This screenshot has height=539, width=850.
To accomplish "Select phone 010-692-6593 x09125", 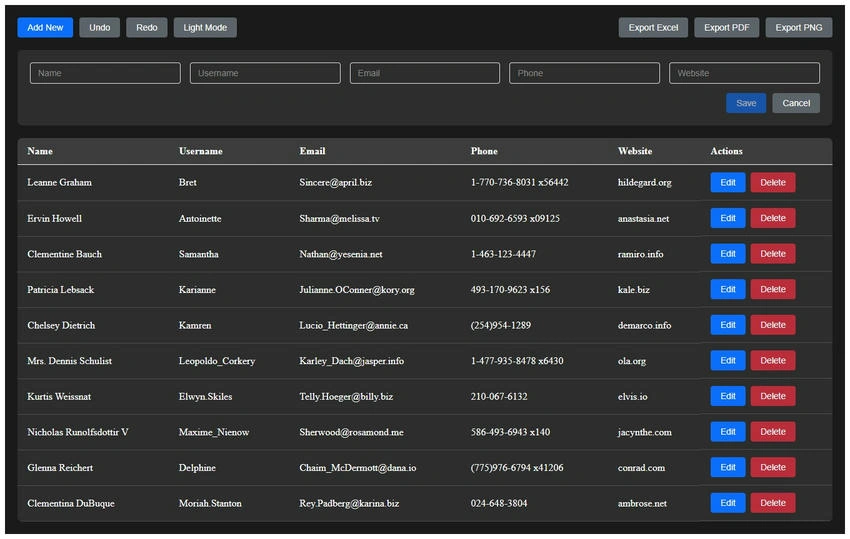I will pos(515,219).
